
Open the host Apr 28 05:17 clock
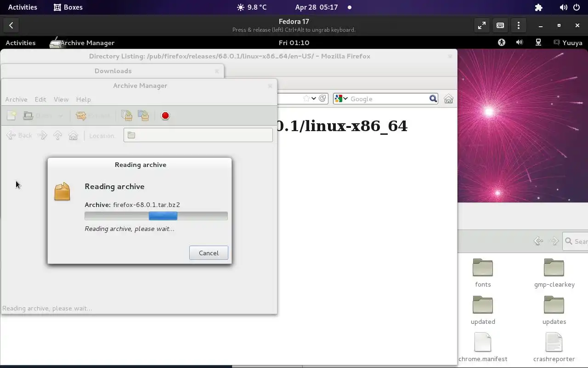click(x=317, y=7)
